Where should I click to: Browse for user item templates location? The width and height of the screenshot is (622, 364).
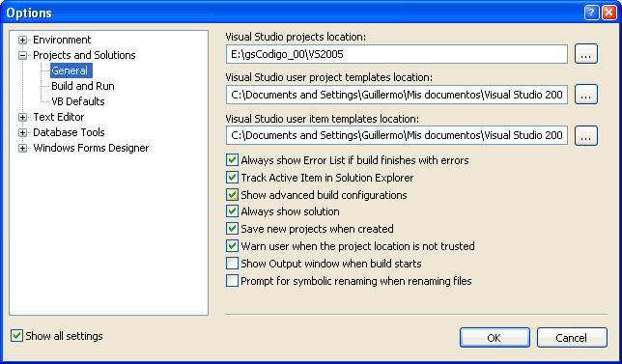pos(586,135)
